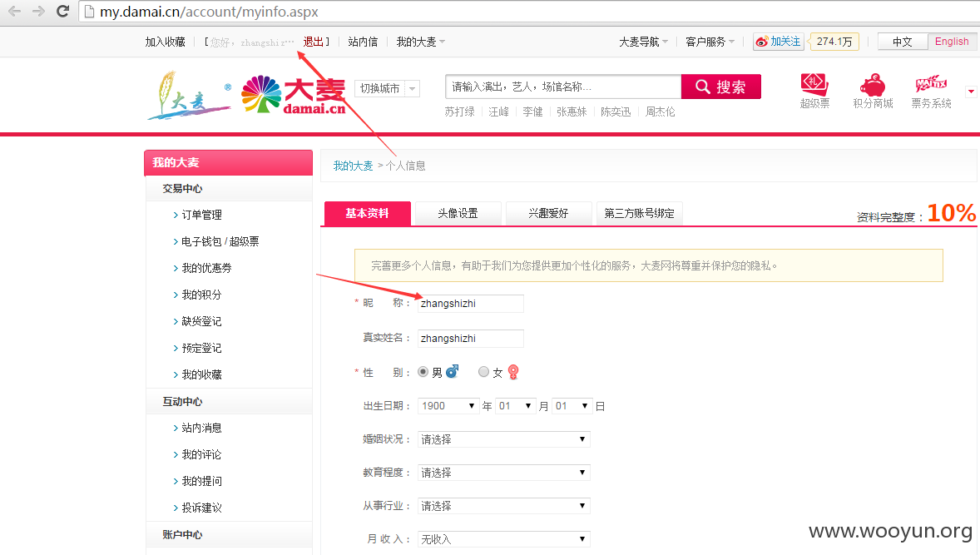Open the 票务系统 Maitix icon
This screenshot has height=555, width=980.
[931, 84]
